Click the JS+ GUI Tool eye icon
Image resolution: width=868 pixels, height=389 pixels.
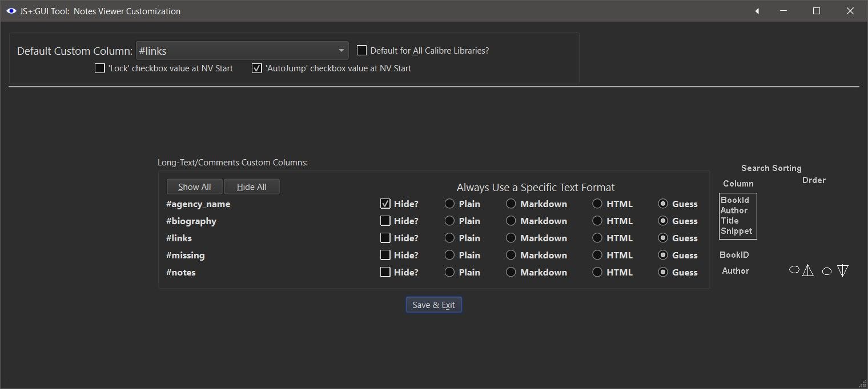tap(11, 11)
